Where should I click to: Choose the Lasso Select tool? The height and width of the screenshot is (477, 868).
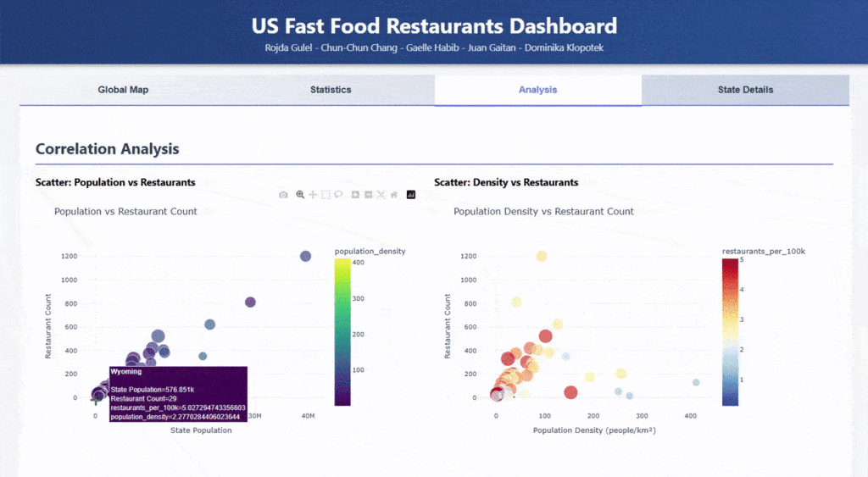338,195
